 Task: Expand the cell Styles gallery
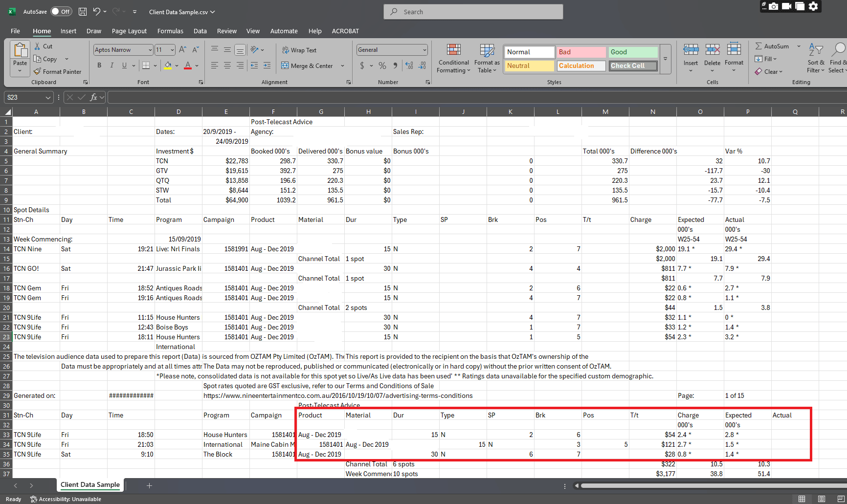click(x=665, y=59)
